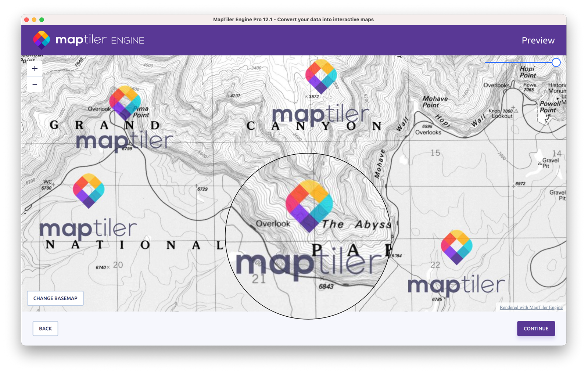This screenshot has width=588, height=374.
Task: Click the slider handle at the top right
Action: [556, 62]
